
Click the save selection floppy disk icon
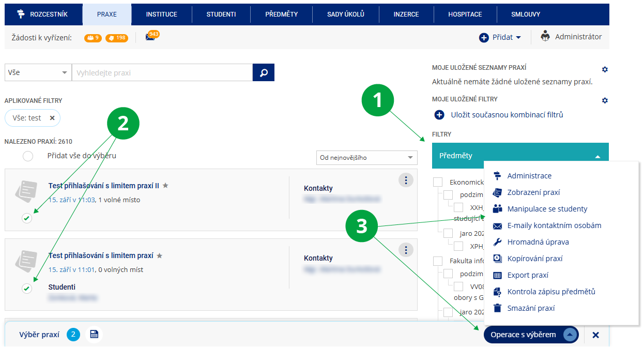point(94,335)
